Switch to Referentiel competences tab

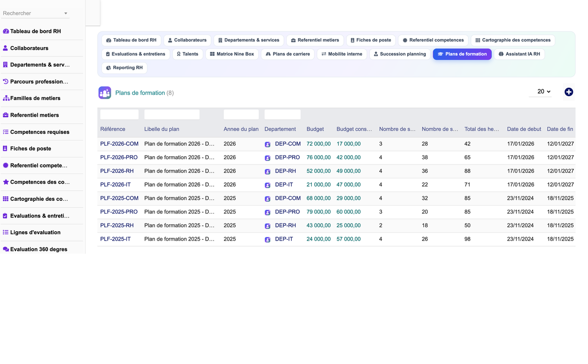click(433, 40)
